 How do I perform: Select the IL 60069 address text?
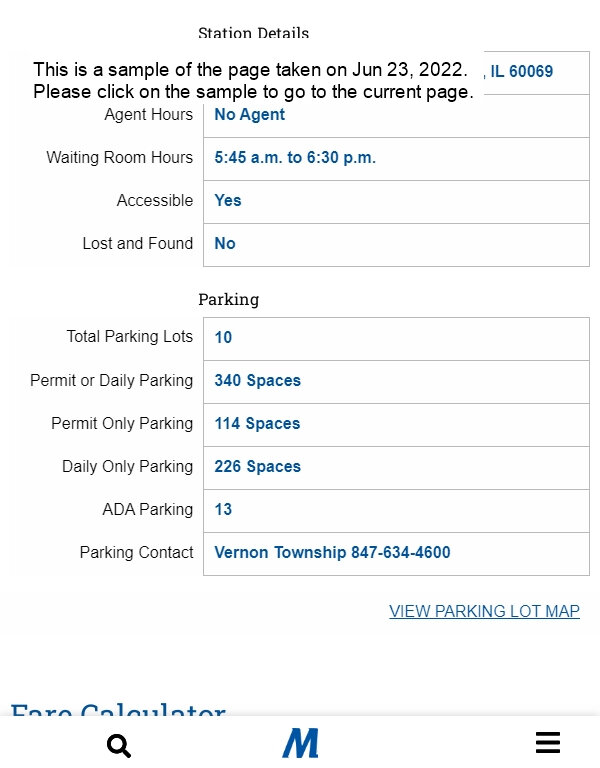pyautogui.click(x=522, y=72)
